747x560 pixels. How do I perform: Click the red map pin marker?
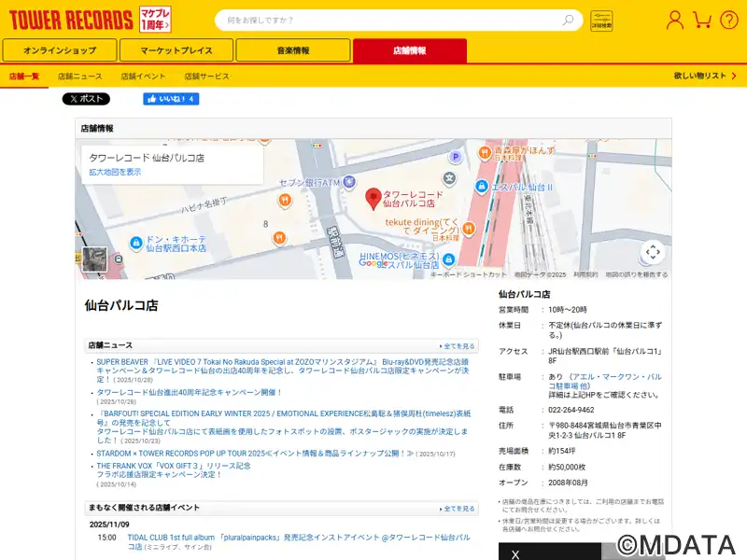373,197
